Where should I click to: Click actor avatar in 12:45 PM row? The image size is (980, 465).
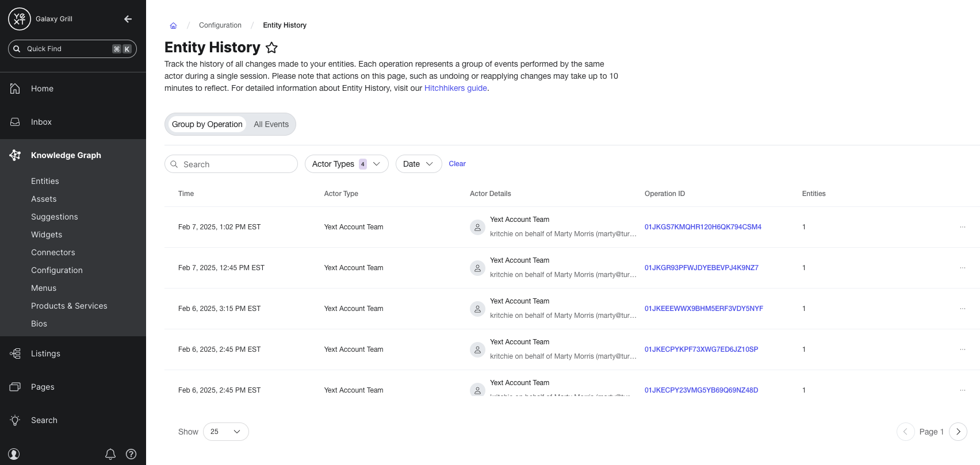[477, 268]
